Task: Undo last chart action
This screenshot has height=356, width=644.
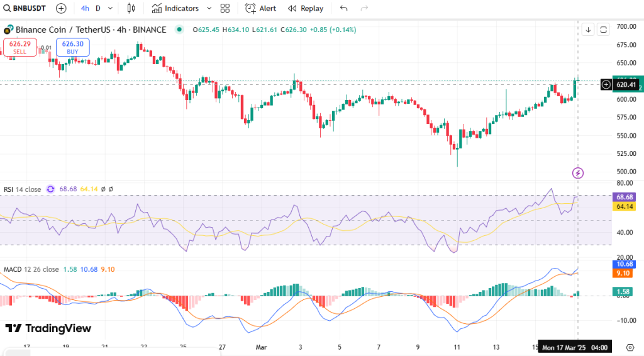Action: pyautogui.click(x=344, y=8)
